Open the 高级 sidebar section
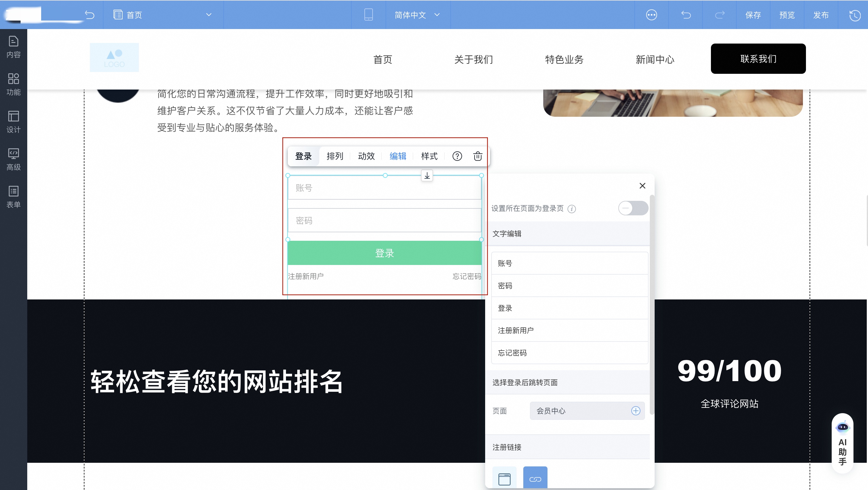Image resolution: width=868 pixels, height=490 pixels. coord(14,158)
